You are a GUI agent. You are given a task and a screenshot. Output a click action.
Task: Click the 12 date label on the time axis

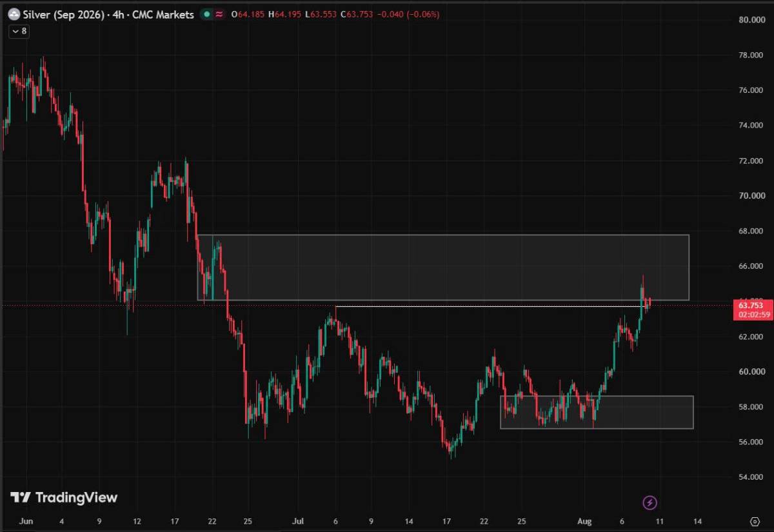(x=137, y=520)
